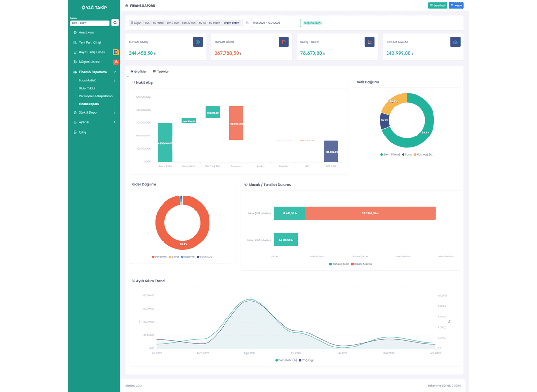The image size is (537, 392).
Task: Click the calendar icon beside date range
Action: click(x=247, y=23)
